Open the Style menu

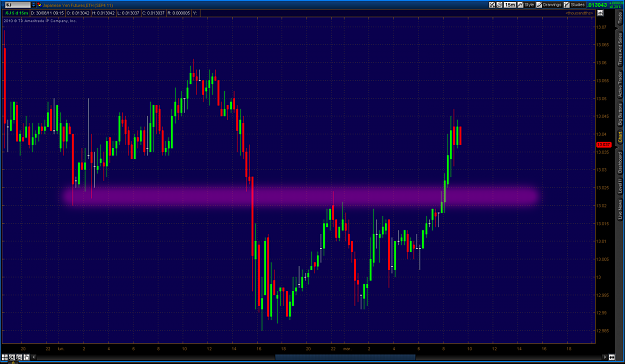point(529,5)
